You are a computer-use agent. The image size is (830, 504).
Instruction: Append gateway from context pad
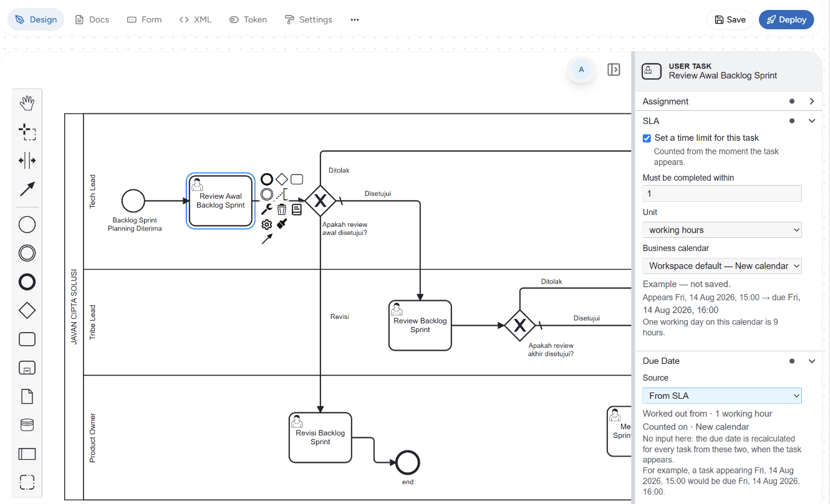click(x=282, y=179)
